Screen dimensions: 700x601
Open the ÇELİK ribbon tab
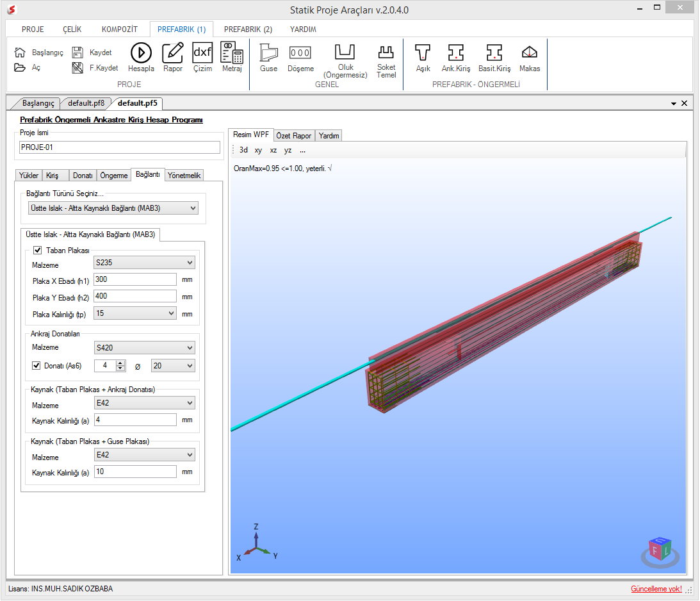[72, 29]
